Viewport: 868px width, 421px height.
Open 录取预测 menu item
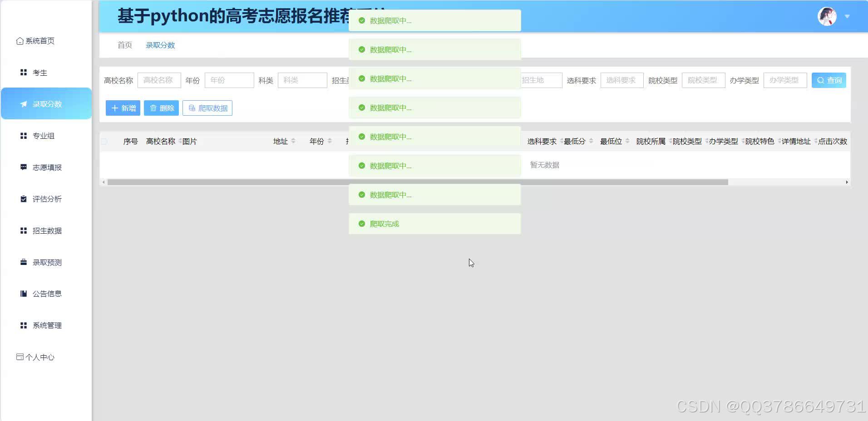[x=47, y=262]
